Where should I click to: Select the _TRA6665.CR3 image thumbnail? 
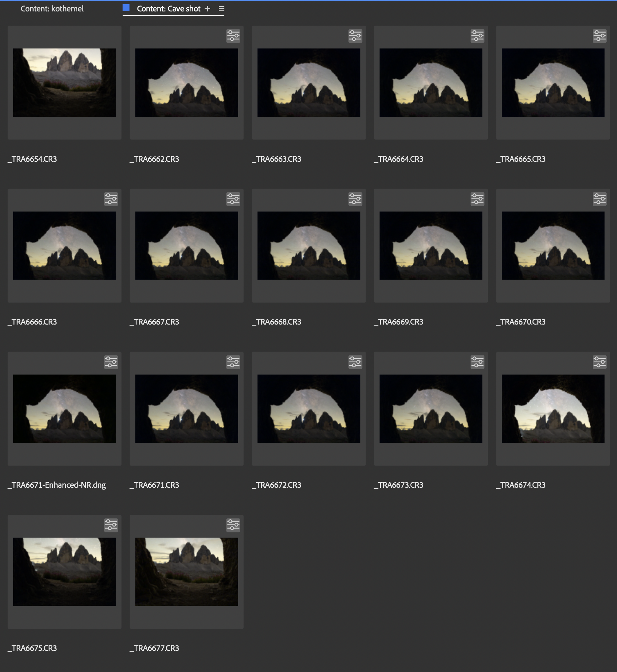553,82
